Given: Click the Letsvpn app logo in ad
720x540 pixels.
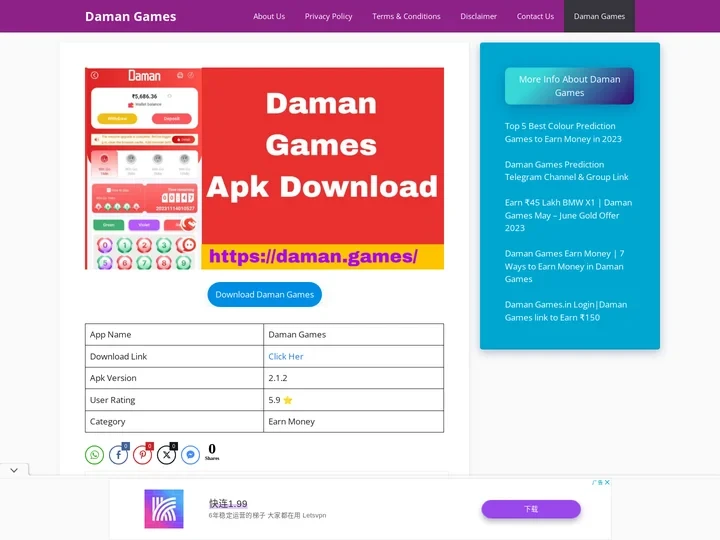Looking at the screenshot, I should pos(164,508).
